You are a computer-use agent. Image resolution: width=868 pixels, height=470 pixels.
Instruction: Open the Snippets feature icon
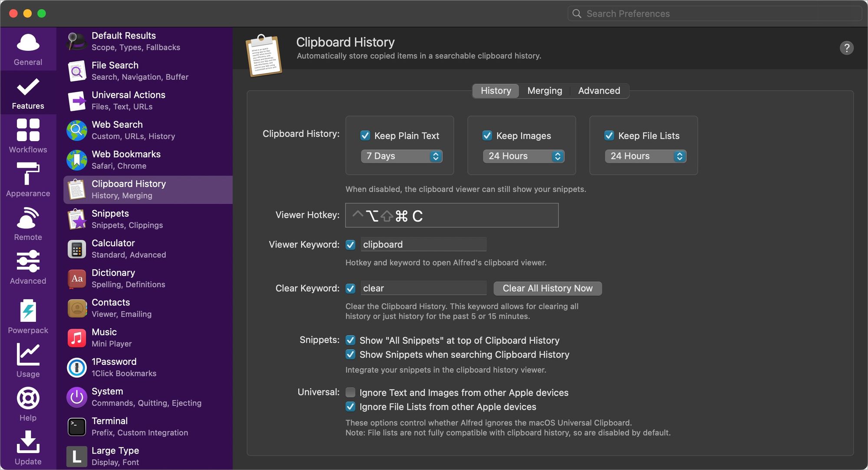(77, 219)
